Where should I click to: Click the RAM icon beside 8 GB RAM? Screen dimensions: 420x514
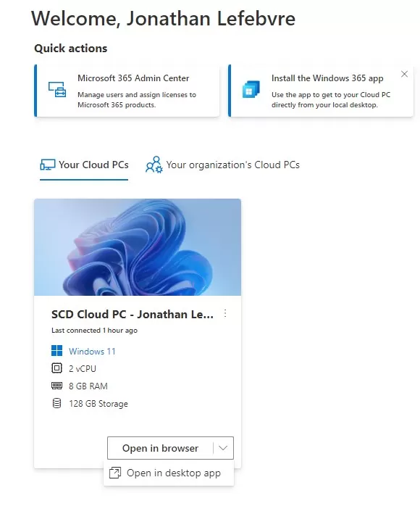56,386
